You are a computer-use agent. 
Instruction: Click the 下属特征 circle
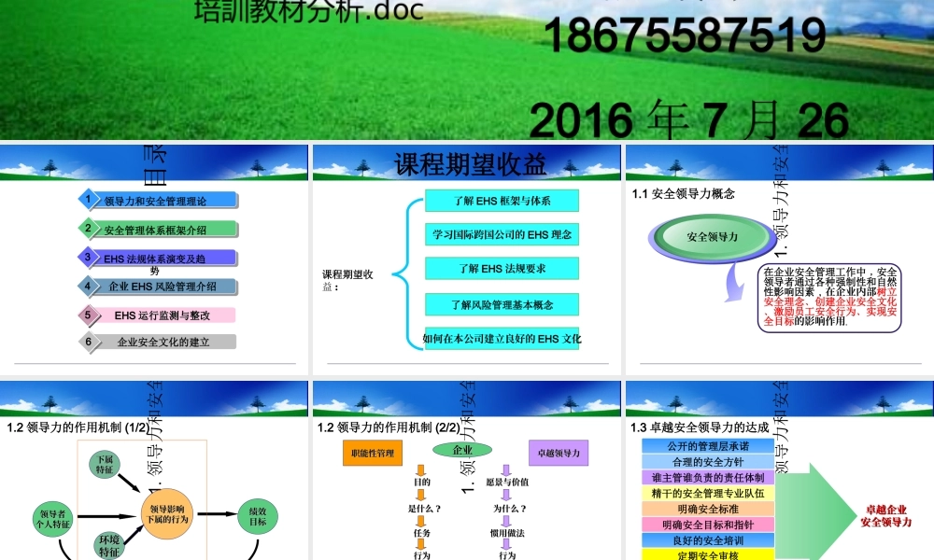click(x=105, y=465)
